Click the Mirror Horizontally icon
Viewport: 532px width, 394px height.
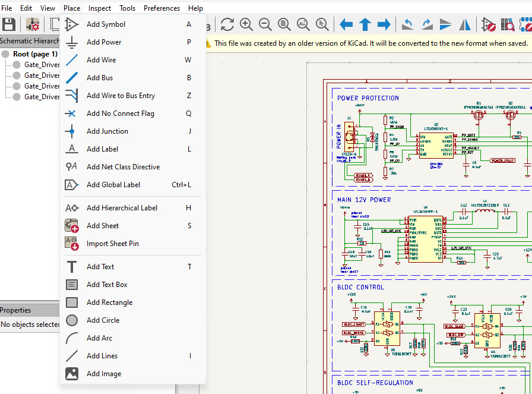pyautogui.click(x=464, y=24)
